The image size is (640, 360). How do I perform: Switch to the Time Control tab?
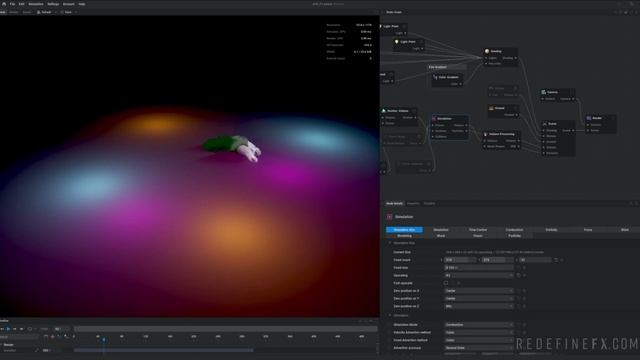pos(478,230)
